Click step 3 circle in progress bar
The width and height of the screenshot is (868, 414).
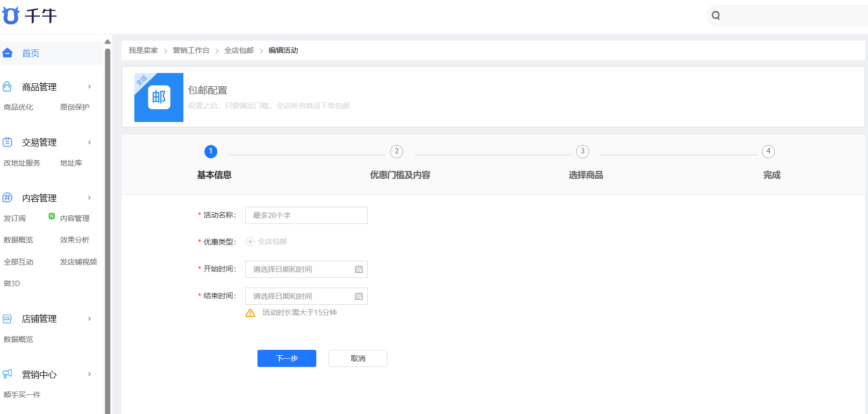[x=583, y=151]
